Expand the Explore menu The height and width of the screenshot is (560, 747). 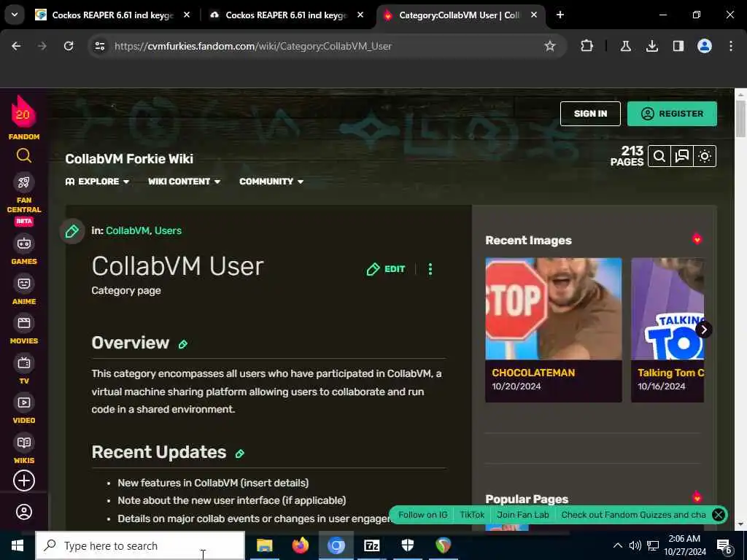97,182
